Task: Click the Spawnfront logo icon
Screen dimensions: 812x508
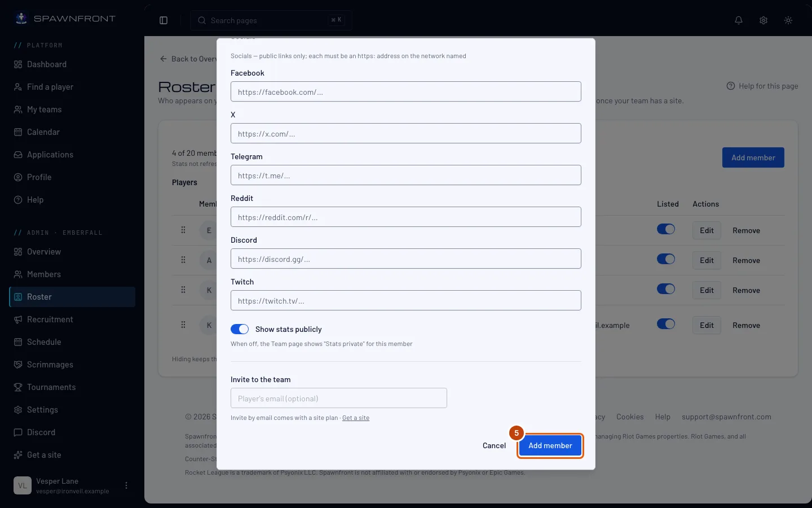Action: [21, 18]
